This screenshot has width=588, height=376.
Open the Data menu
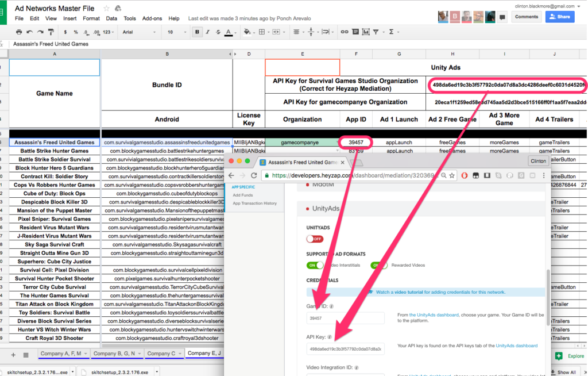[x=111, y=18]
